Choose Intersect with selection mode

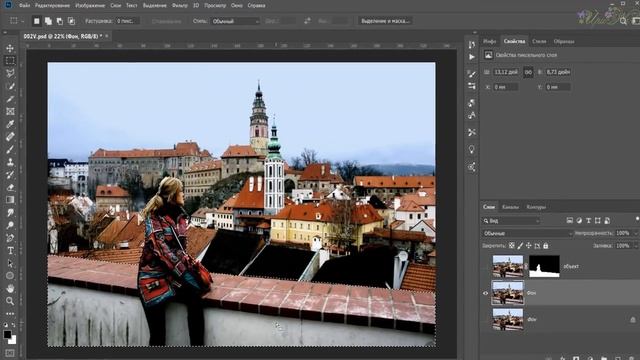71,21
